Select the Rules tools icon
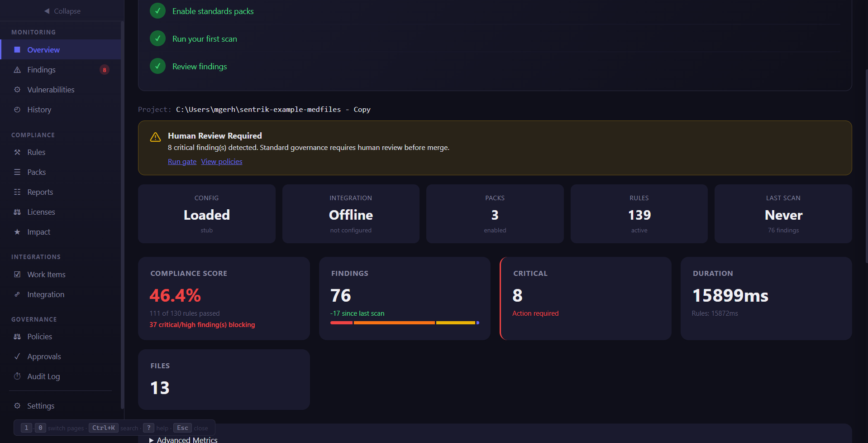This screenshot has width=868, height=443. tap(17, 152)
